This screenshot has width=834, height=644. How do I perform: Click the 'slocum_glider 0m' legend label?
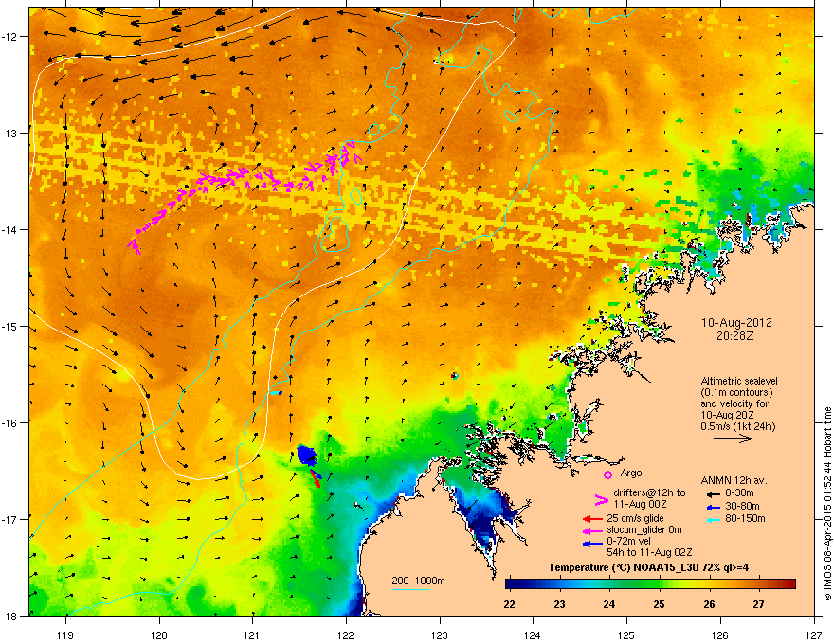point(644,530)
